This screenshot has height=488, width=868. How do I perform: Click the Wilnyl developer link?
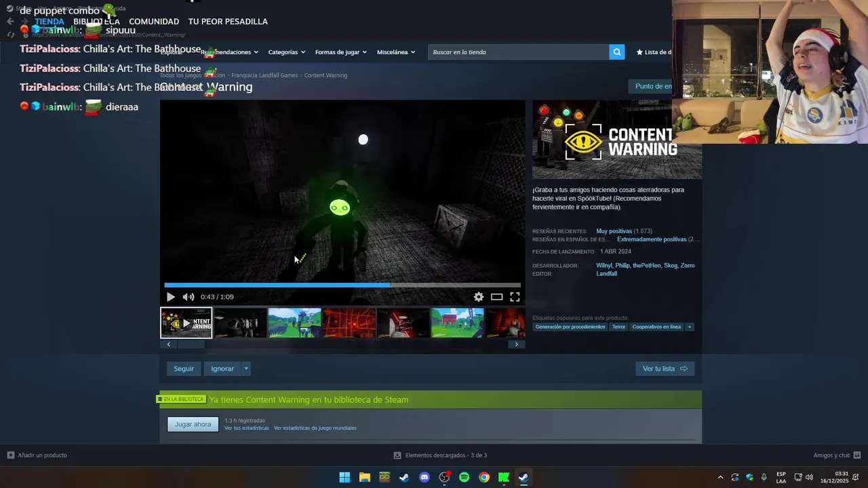(604, 266)
